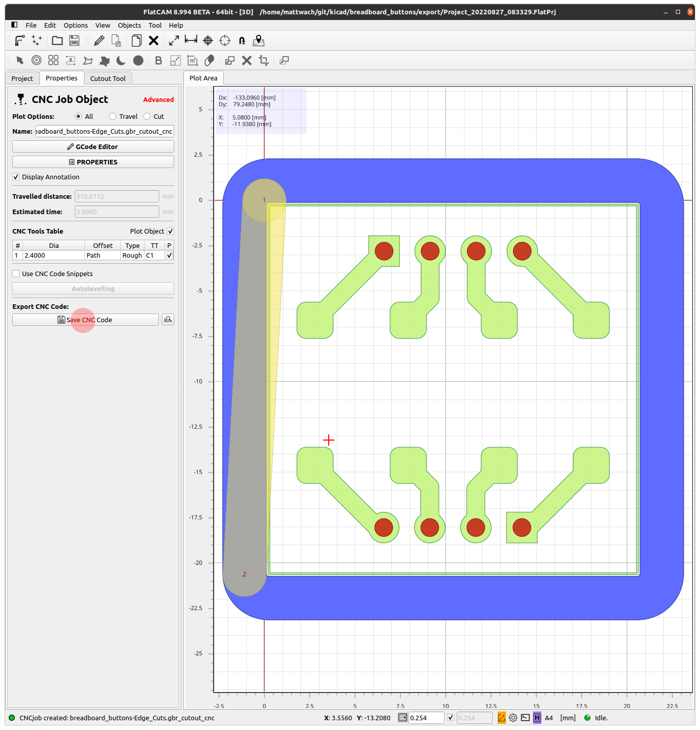Activate the distance measurement tool
This screenshot has height=730, width=700.
click(x=190, y=40)
